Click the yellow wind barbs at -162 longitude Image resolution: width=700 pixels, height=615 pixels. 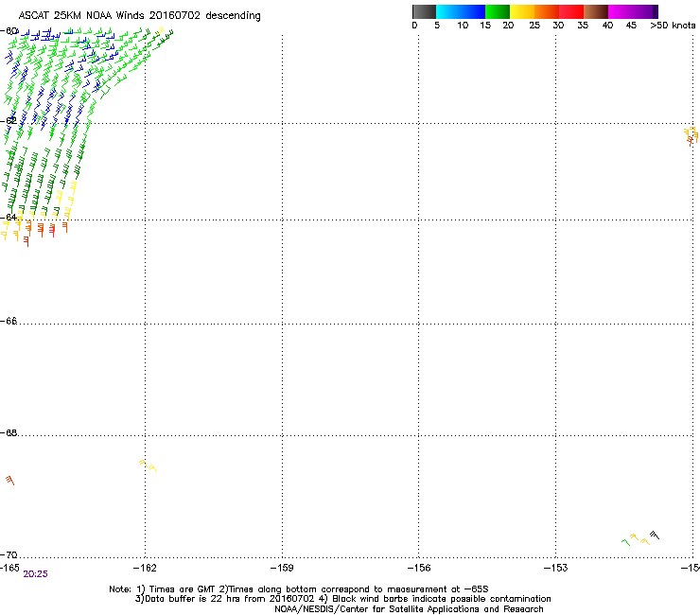coord(149,466)
